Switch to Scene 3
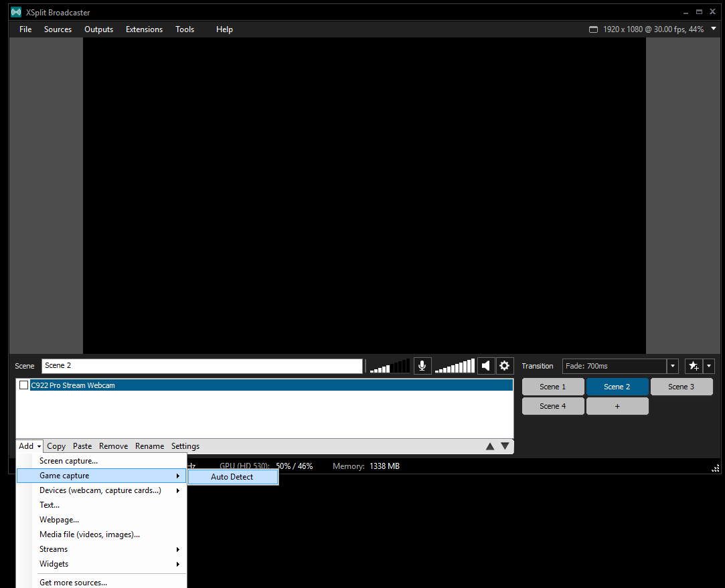The image size is (725, 588). click(x=681, y=387)
